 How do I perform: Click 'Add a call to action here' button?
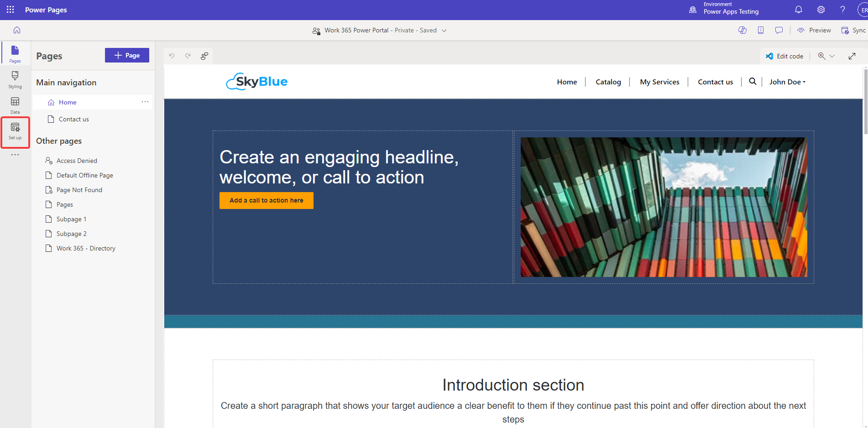point(267,200)
